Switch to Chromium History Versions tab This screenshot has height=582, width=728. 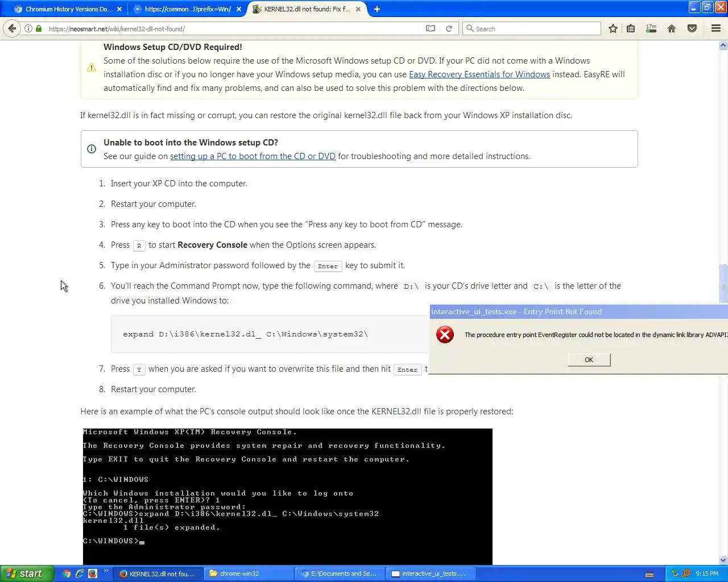(x=69, y=9)
